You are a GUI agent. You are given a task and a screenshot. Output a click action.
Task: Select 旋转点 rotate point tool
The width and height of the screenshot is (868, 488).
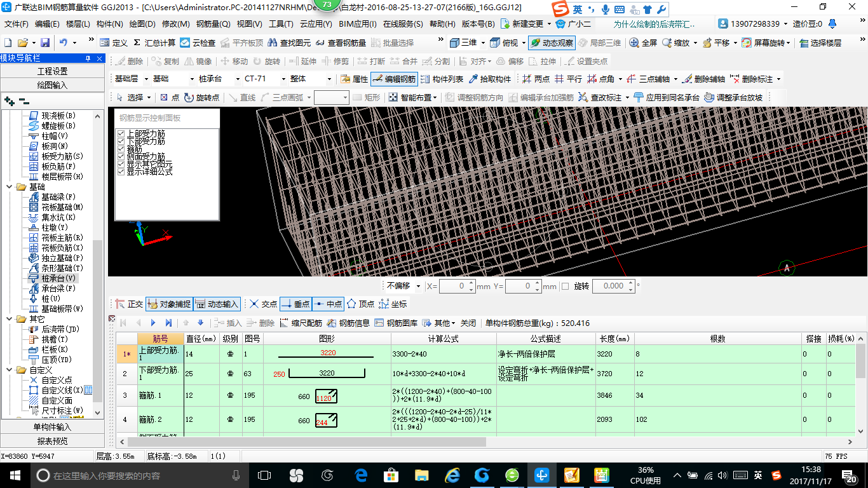[201, 97]
